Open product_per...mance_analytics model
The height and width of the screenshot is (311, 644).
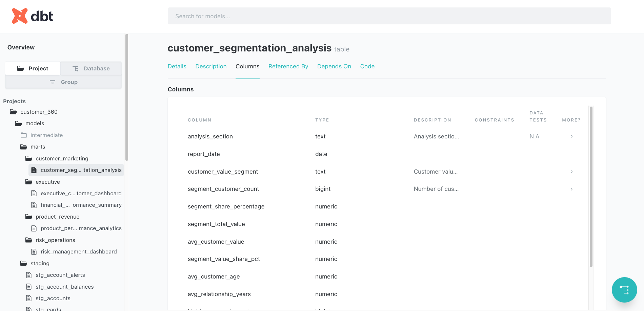[x=81, y=228]
